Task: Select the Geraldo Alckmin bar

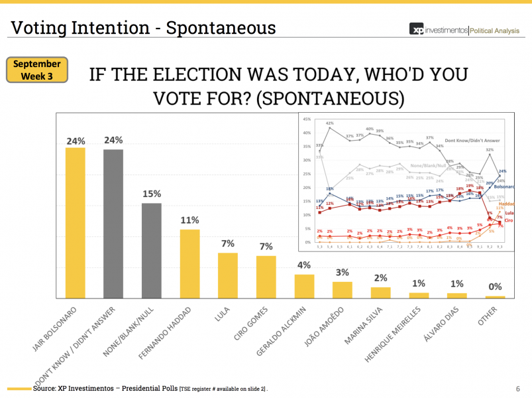Action: [304, 285]
